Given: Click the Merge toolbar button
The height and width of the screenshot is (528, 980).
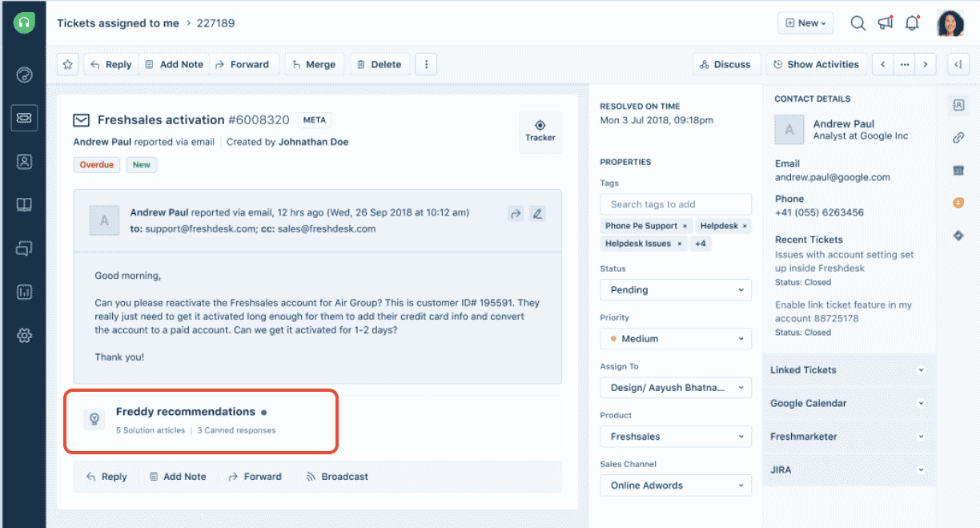Looking at the screenshot, I should pyautogui.click(x=314, y=65).
